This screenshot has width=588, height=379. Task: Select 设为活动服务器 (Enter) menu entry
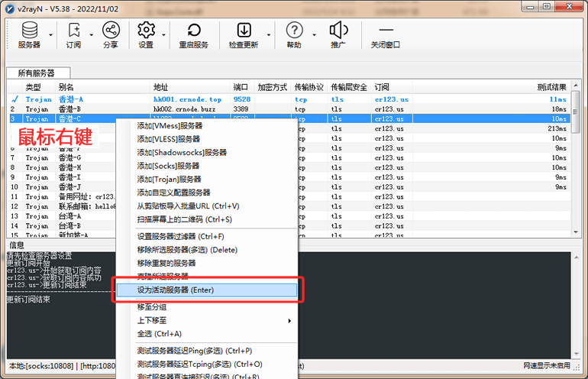(x=207, y=290)
